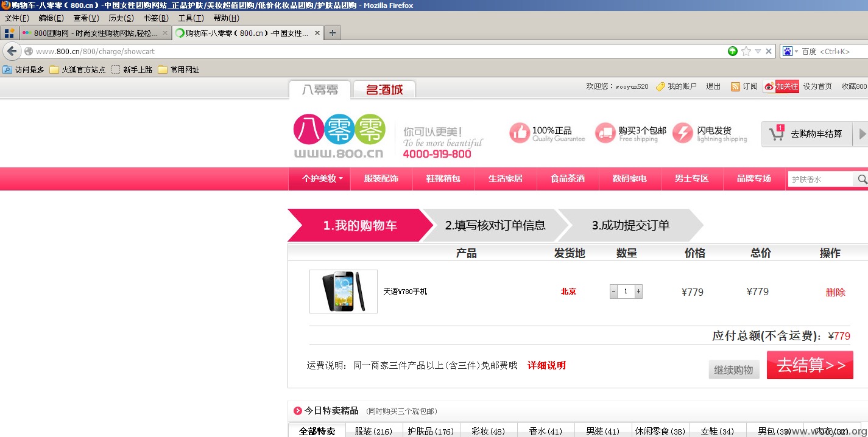Open the Baidu search engine selector

(790, 51)
